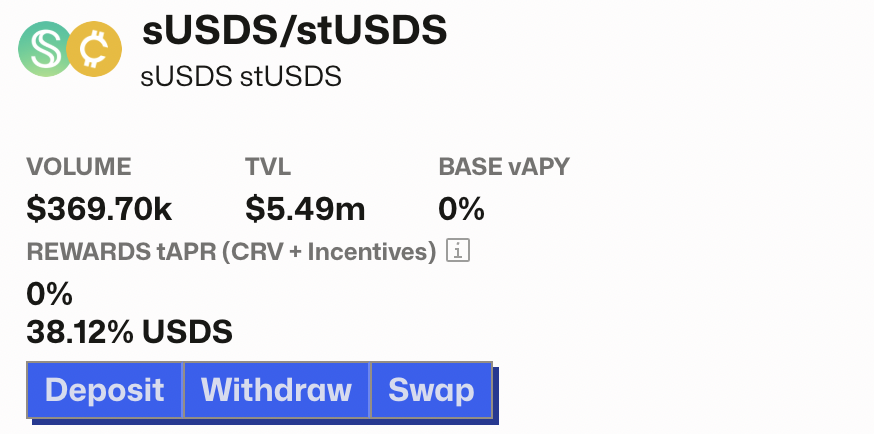The width and height of the screenshot is (874, 434).
Task: Open the Swap action
Action: 431,390
